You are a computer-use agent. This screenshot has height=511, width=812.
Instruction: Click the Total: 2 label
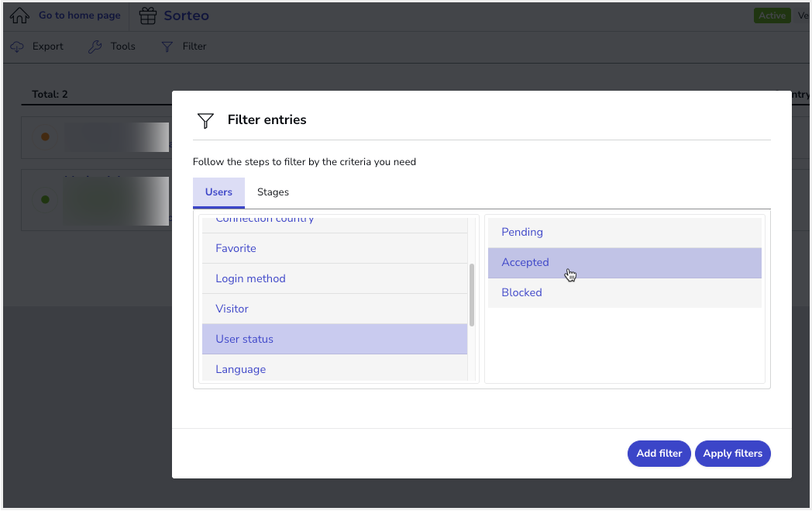click(50, 95)
